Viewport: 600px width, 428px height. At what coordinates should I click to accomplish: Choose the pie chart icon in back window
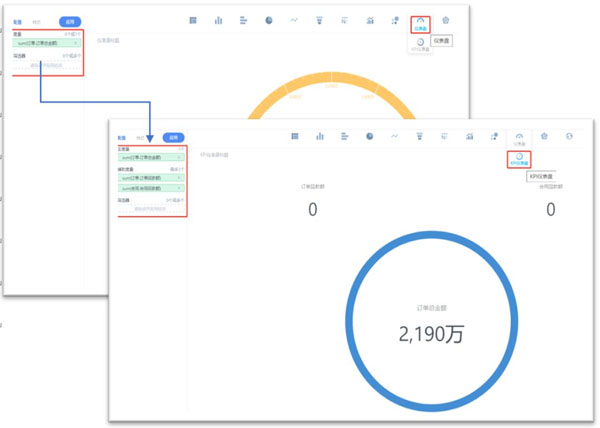(x=269, y=20)
